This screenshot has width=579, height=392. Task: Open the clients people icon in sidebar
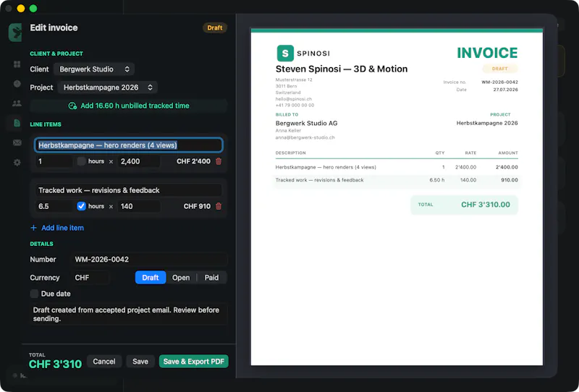[x=17, y=103]
